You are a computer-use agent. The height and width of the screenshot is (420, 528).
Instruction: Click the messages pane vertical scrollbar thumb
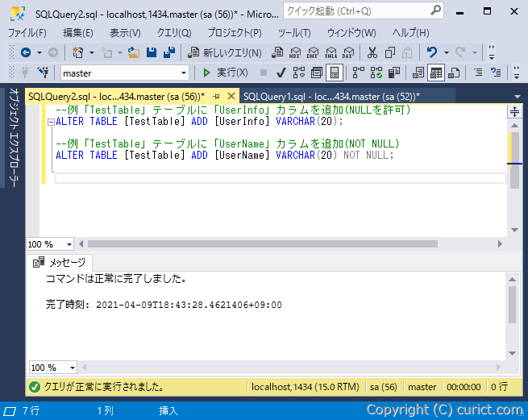tap(512, 305)
